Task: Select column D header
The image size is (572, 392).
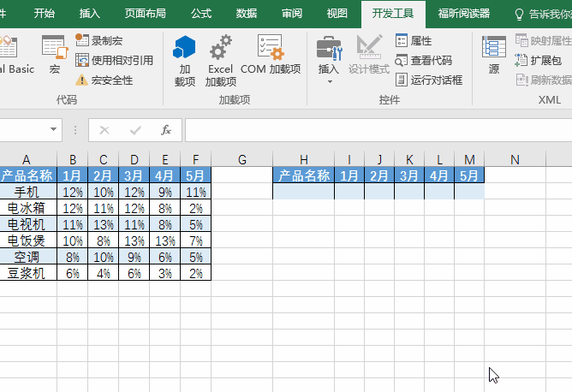Action: (x=134, y=159)
